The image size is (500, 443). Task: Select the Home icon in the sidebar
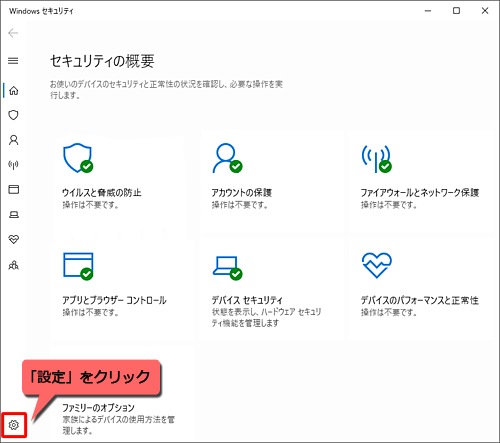14,90
